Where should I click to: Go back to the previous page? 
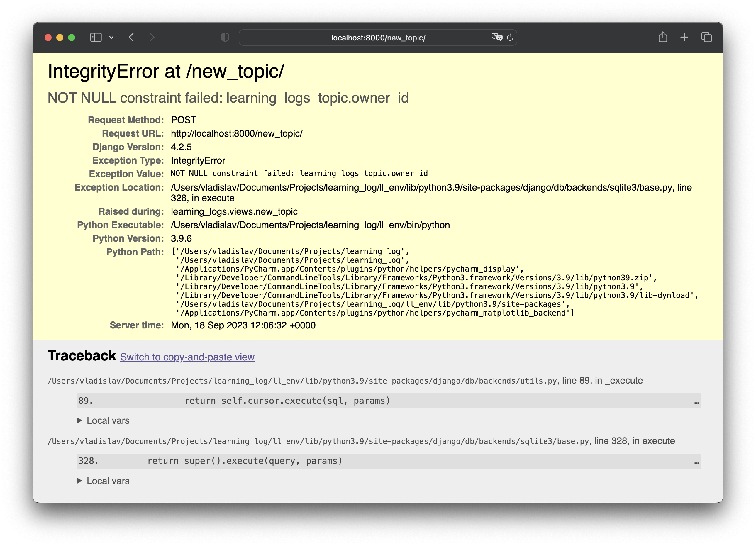click(x=131, y=37)
